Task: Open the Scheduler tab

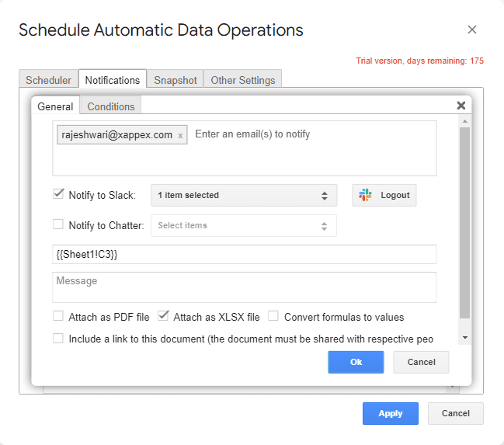Action: (x=48, y=80)
